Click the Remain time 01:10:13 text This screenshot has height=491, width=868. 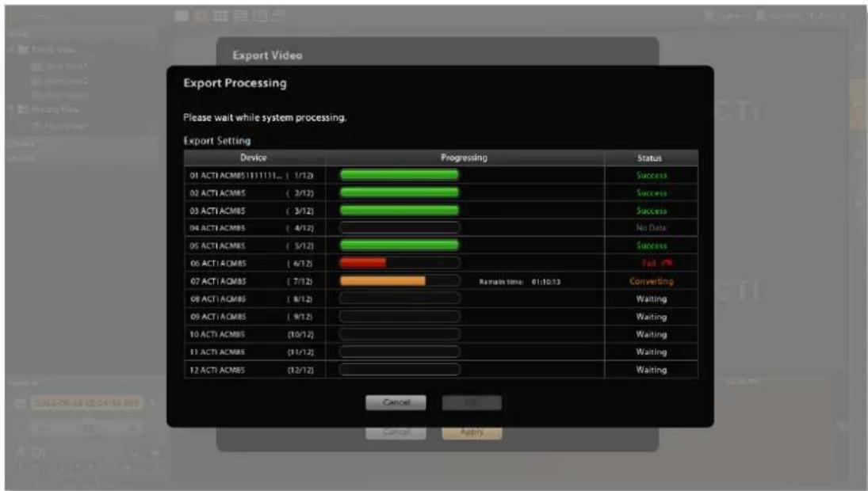[x=520, y=281]
